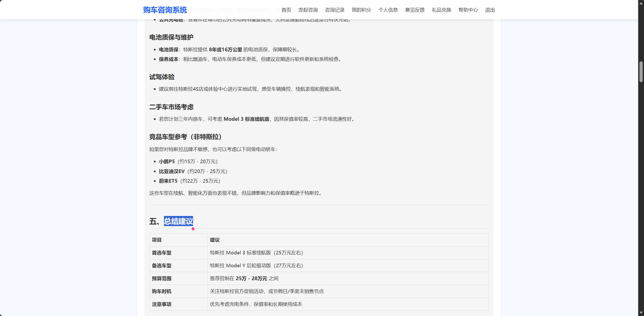The width and height of the screenshot is (644, 316).
Task: Click the 优先考虑充电条件、保值率 cell
Action: [x=348, y=304]
